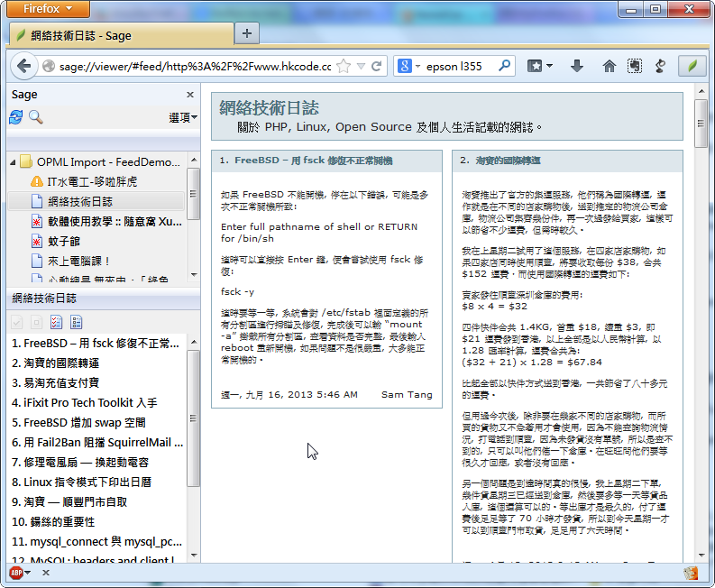The width and height of the screenshot is (715, 588).
Task: Click the second greyed item toolbar icon
Action: 36,323
